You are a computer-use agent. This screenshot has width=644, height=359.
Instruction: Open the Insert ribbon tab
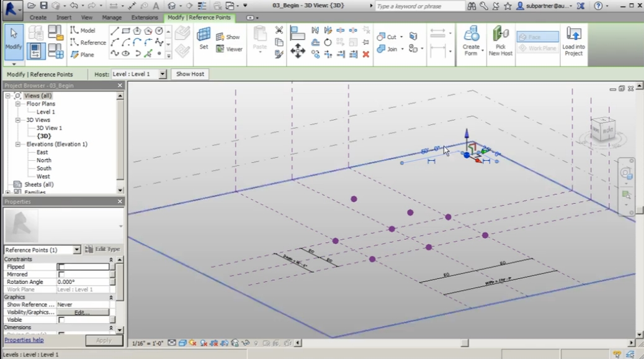pos(64,17)
